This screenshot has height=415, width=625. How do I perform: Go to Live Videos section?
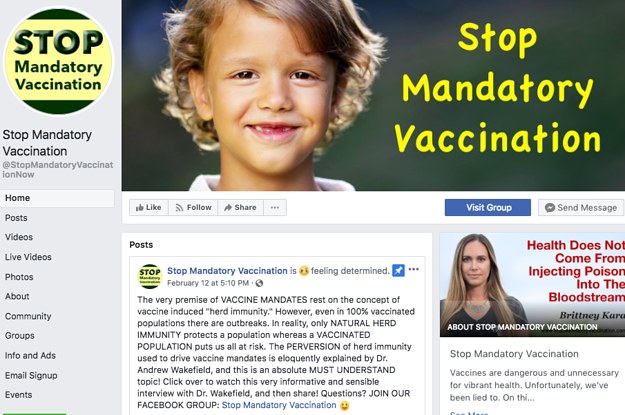coord(28,257)
